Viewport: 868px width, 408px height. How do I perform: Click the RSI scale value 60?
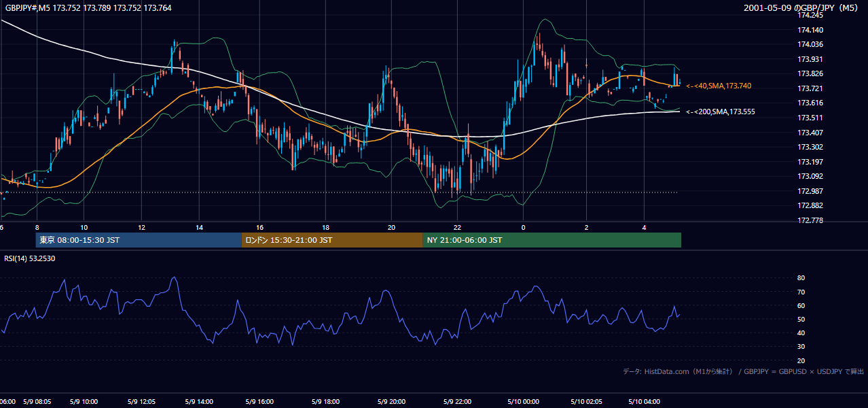click(801, 305)
